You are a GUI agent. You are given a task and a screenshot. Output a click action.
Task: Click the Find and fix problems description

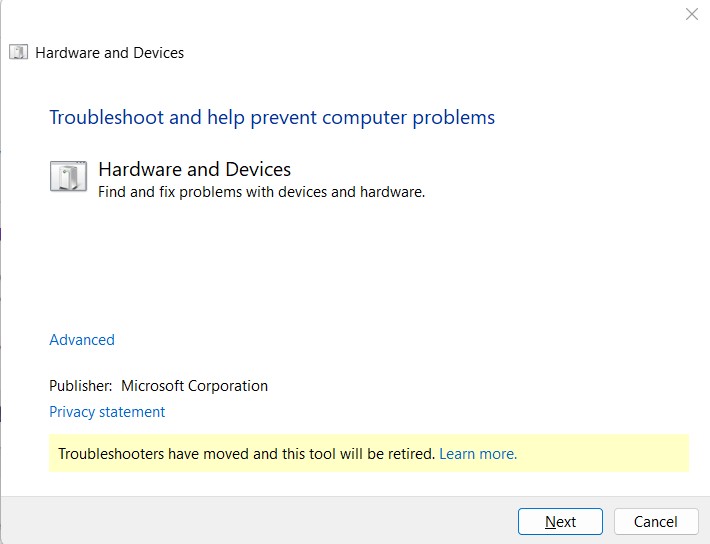tap(261, 192)
